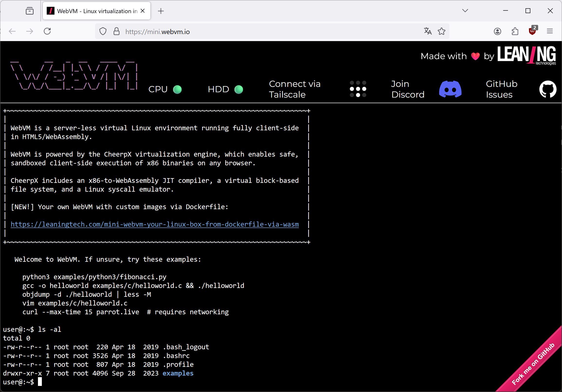
Task: Select the WebVM tab
Action: 96,11
